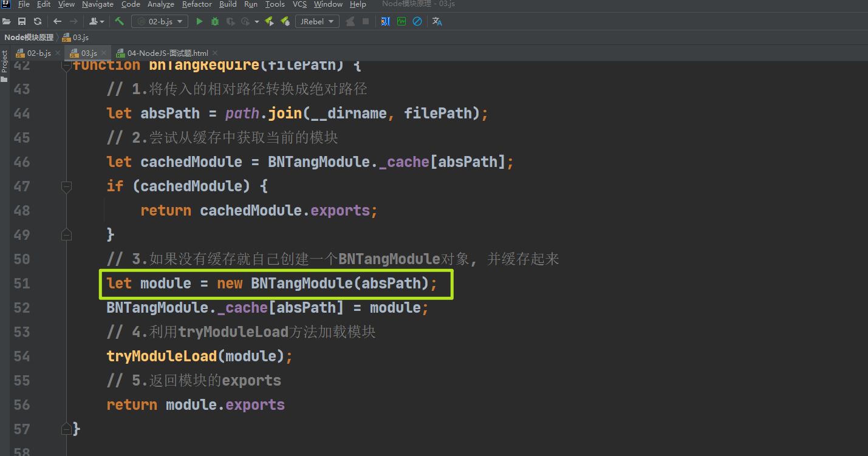This screenshot has width=868, height=456.
Task: Close the 02-b.js tab
Action: coord(56,53)
